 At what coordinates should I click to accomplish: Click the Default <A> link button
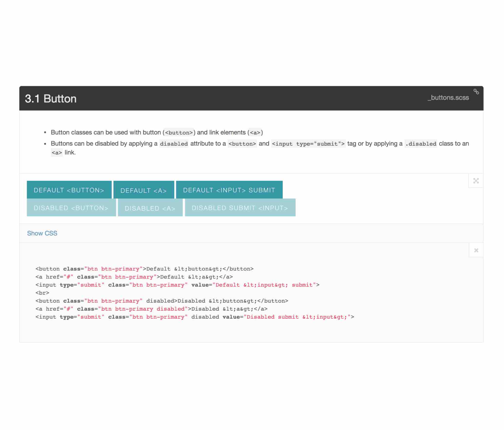[x=144, y=190]
